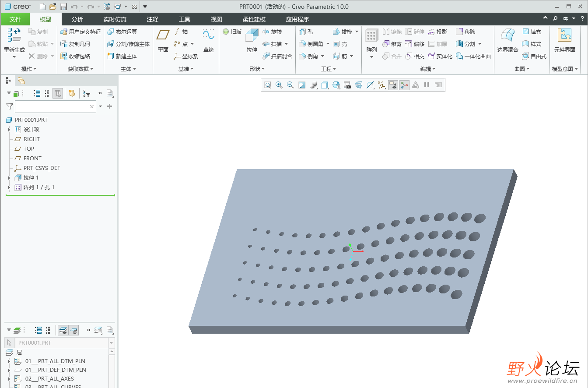This screenshot has height=388, width=588.
Task: Open the 草绘 sketch tool
Action: 209,40
